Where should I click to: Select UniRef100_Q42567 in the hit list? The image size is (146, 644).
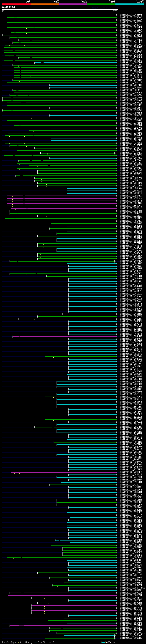click(x=131, y=372)
